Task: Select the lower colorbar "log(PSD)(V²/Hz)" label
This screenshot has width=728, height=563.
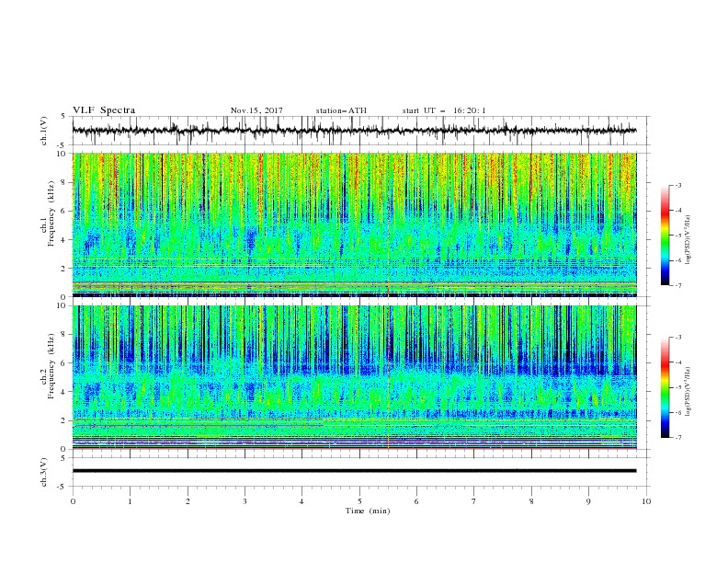Action: pyautogui.click(x=688, y=392)
